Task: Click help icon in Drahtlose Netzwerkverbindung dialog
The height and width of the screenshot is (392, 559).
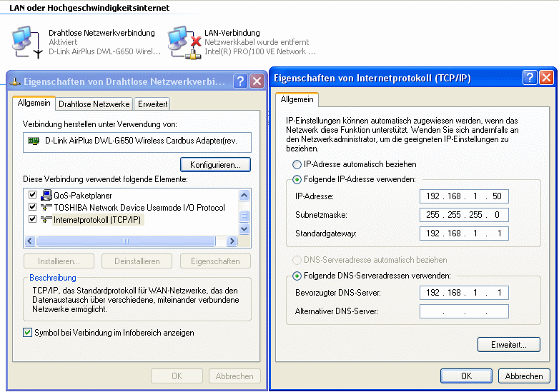Action: pos(241,81)
